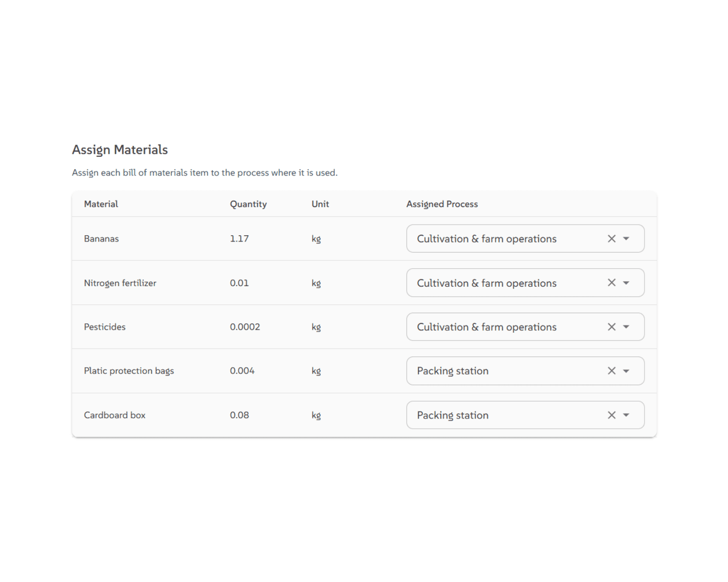The width and height of the screenshot is (728, 582).
Task: Open the Cardboard box process dropdown arrow
Action: pyautogui.click(x=626, y=415)
